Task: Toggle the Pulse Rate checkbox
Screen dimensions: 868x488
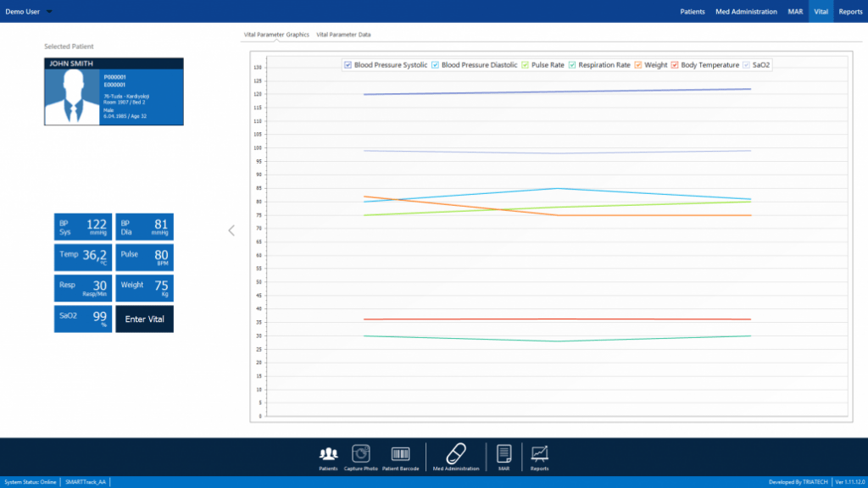Action: tap(526, 64)
